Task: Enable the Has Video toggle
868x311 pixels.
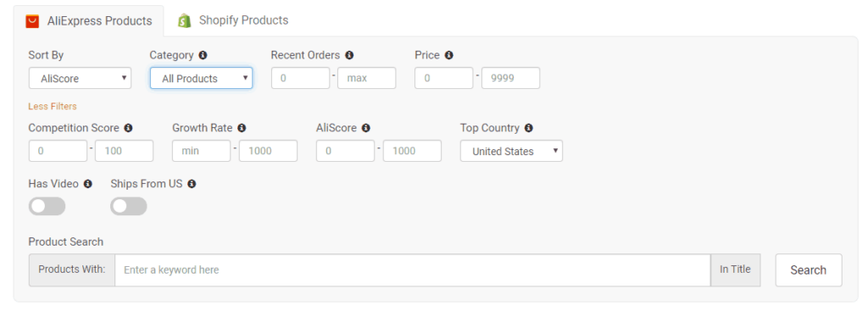Action: click(x=47, y=207)
